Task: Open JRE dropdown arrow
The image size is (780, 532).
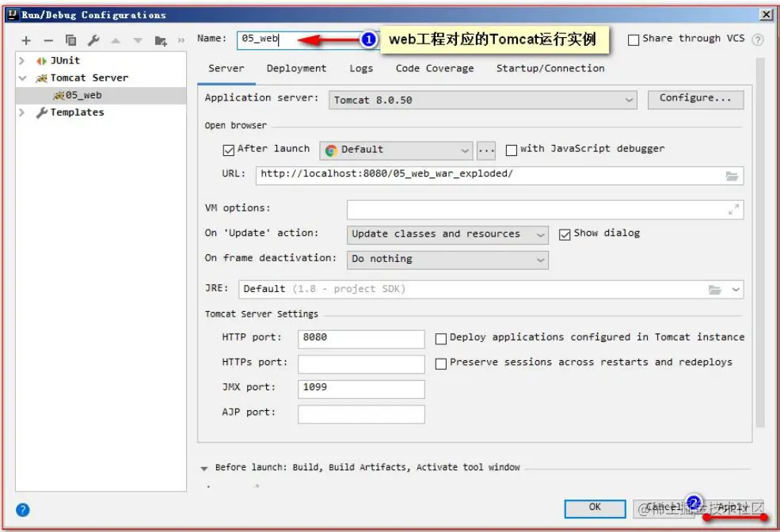Action: click(736, 290)
